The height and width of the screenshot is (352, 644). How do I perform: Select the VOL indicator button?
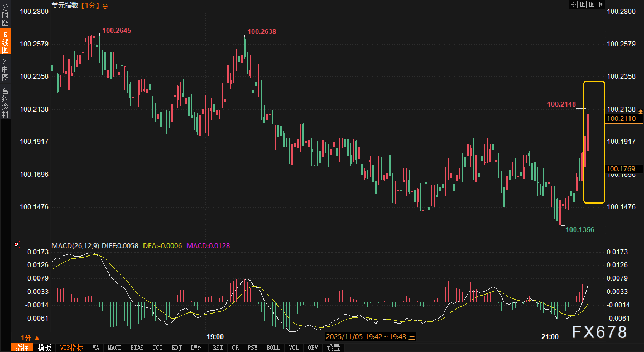pyautogui.click(x=294, y=348)
